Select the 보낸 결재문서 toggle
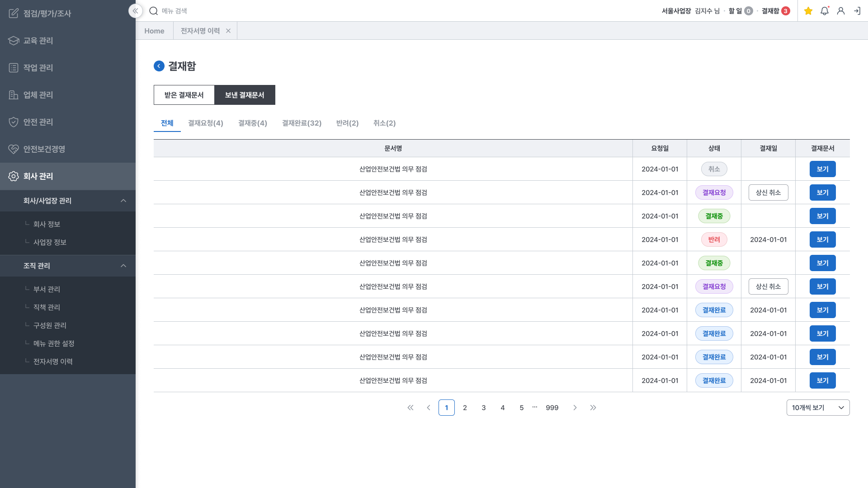The image size is (868, 488). tap(245, 95)
